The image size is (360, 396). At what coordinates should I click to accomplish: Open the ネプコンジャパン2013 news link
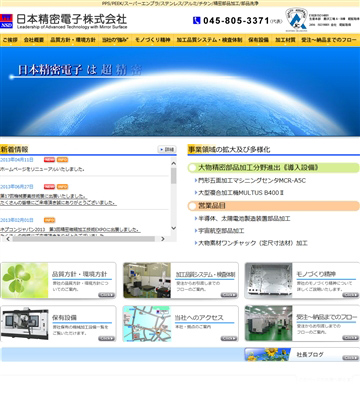pyautogui.click(x=70, y=230)
